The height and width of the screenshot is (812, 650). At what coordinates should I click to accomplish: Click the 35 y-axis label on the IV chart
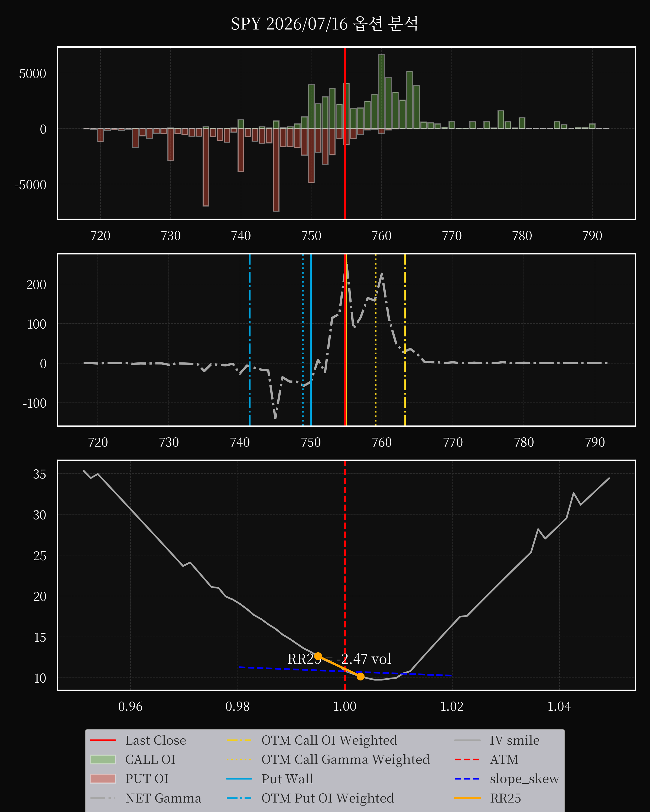click(40, 474)
